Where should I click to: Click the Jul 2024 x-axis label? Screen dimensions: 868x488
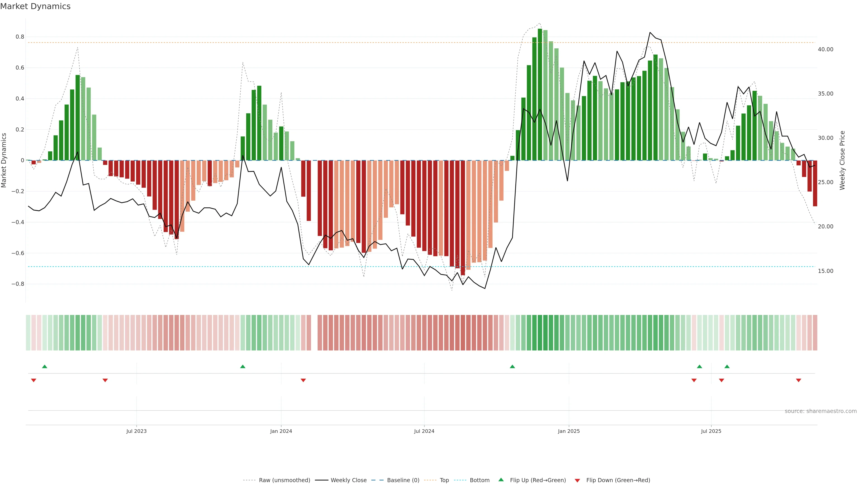point(424,431)
